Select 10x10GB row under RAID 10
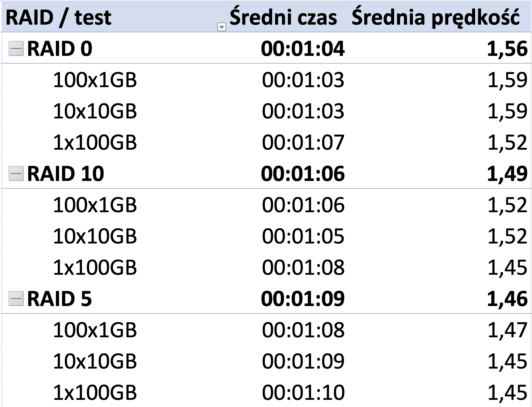Viewport: 532px width, 407px height. [95, 236]
